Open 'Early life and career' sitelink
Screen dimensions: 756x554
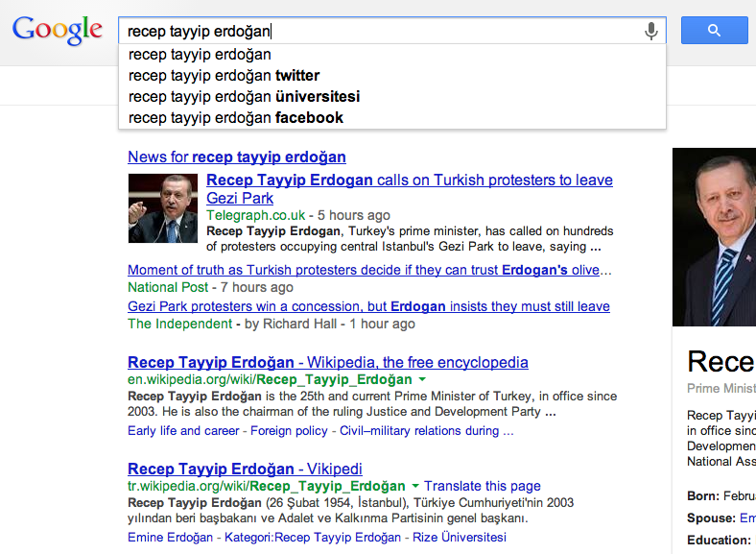coord(183,431)
